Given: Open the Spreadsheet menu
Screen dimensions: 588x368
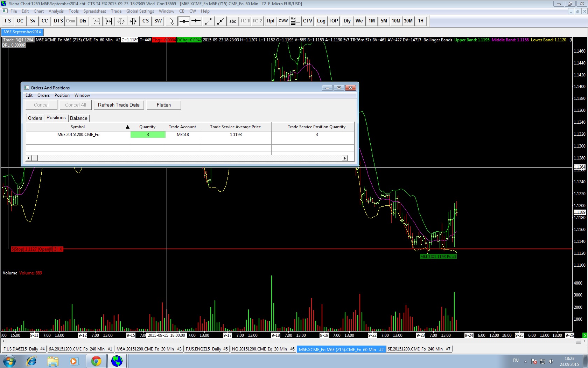Looking at the screenshot, I should click(x=94, y=11).
